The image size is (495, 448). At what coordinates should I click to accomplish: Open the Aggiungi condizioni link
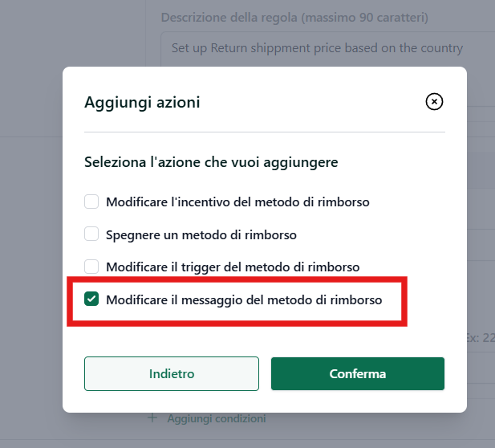(217, 418)
